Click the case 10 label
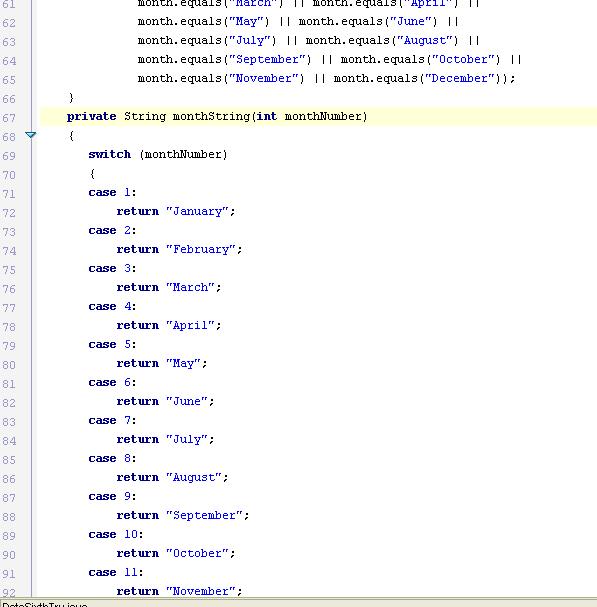Image resolution: width=597 pixels, height=607 pixels. click(116, 534)
